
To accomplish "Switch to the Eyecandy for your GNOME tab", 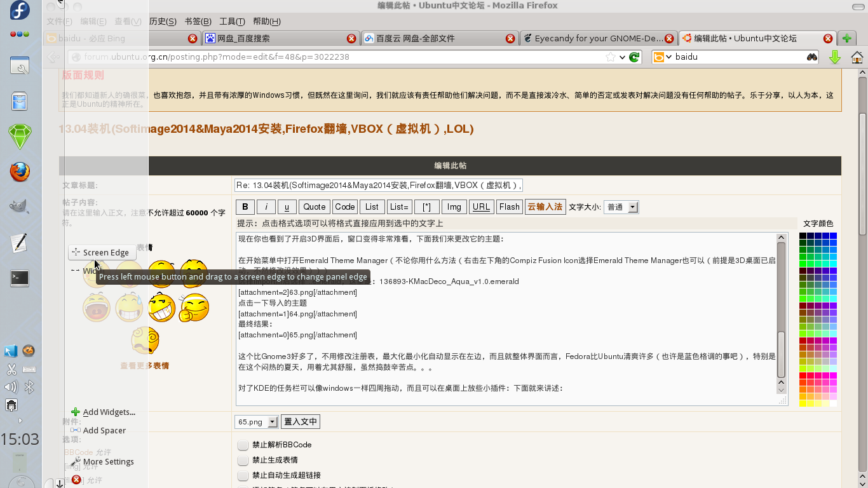I will click(599, 38).
